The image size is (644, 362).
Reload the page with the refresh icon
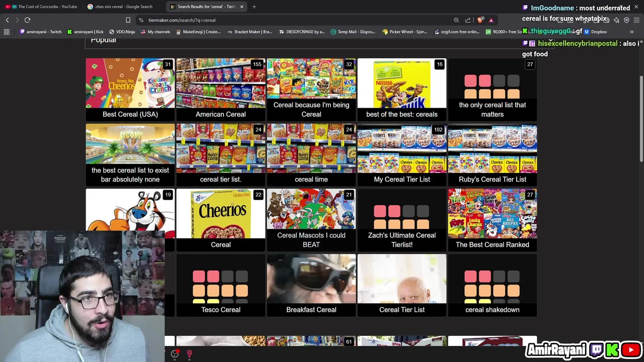point(27,20)
